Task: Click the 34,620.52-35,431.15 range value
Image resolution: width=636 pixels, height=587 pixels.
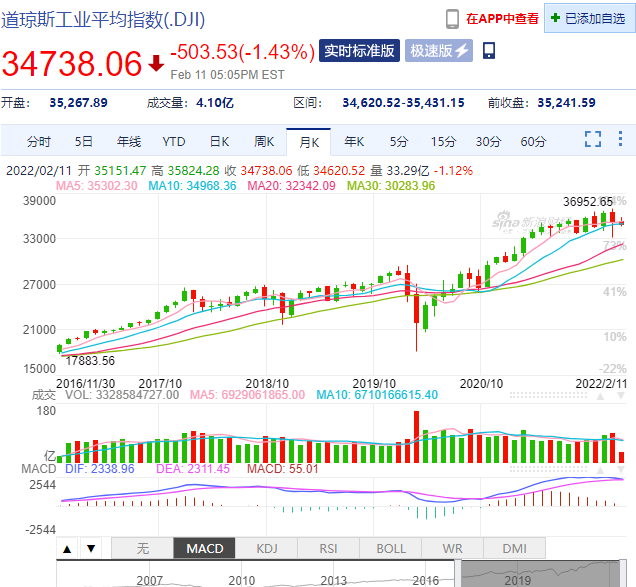Action: tap(403, 103)
